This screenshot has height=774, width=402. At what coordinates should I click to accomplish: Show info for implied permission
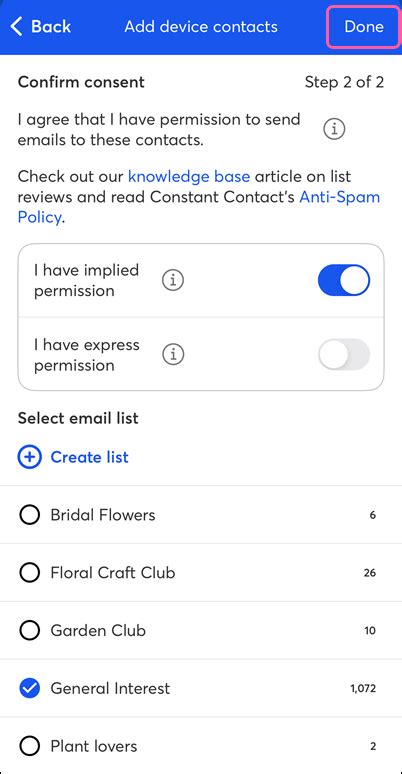click(173, 280)
